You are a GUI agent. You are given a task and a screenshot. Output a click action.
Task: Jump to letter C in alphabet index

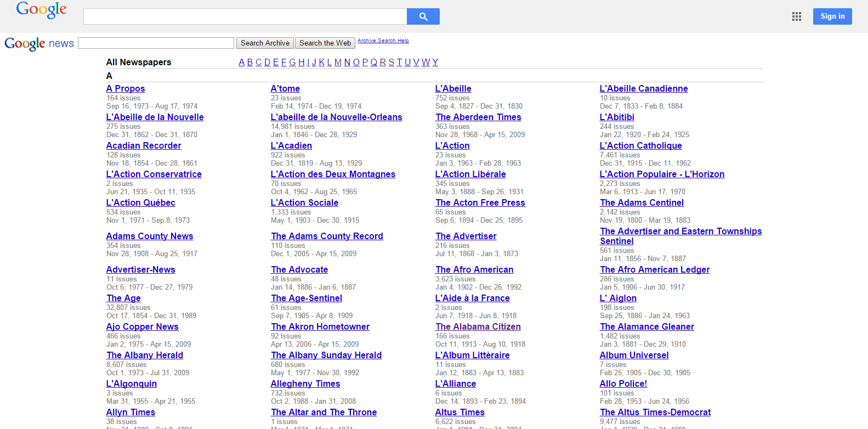259,62
